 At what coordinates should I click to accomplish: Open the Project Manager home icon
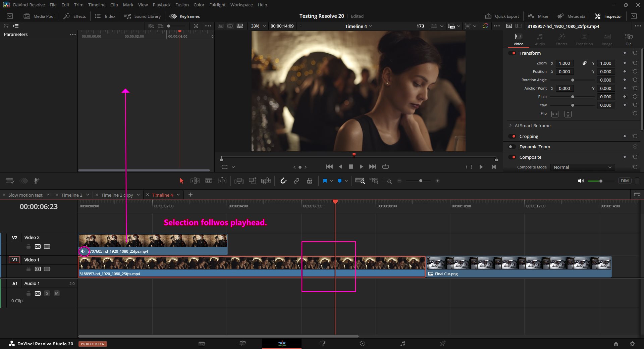[x=616, y=344]
